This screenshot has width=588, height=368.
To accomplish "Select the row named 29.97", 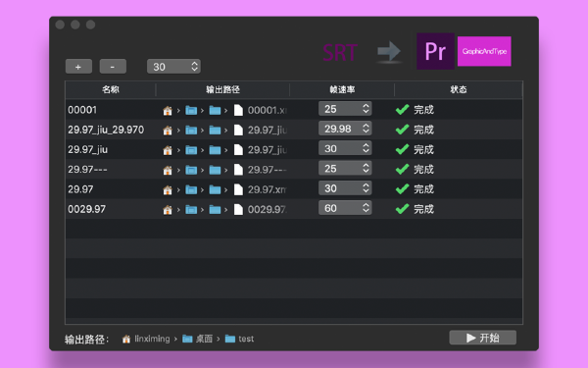I will click(x=294, y=189).
